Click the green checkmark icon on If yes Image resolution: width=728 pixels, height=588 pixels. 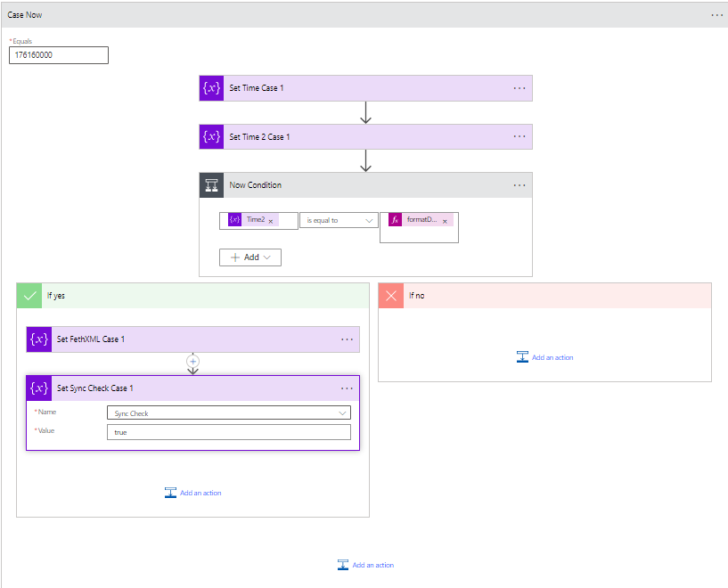[29, 296]
